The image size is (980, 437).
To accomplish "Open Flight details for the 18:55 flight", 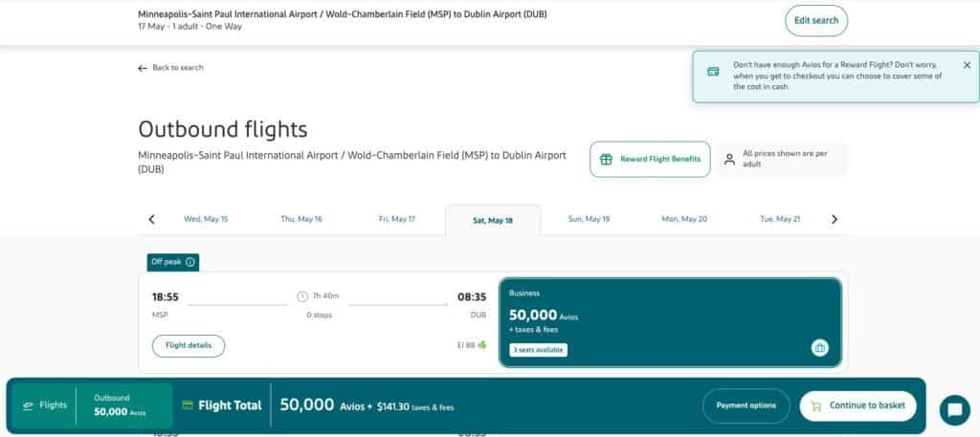I will tap(189, 346).
